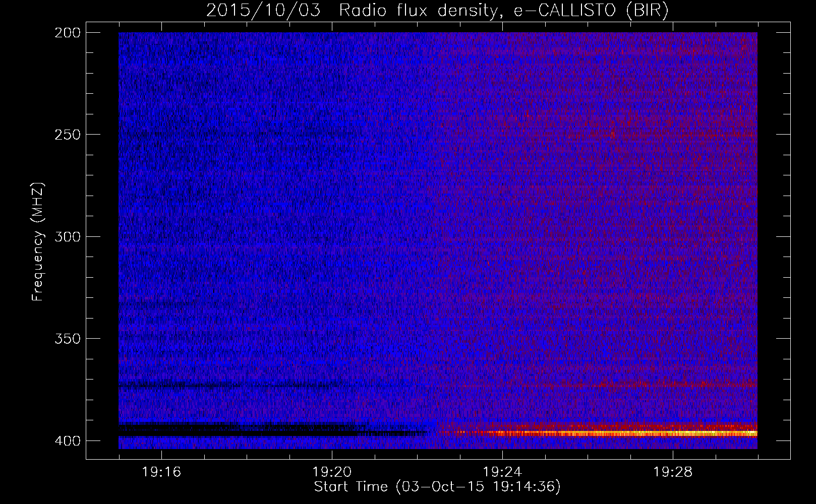Image resolution: width=816 pixels, height=504 pixels.
Task: Click the 300 frequency tick label
Action: pos(67,237)
